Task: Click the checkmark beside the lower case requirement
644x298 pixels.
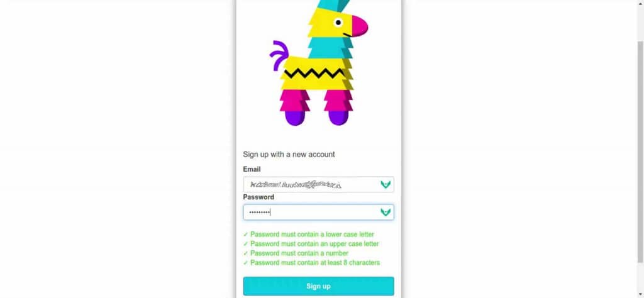Action: point(246,235)
